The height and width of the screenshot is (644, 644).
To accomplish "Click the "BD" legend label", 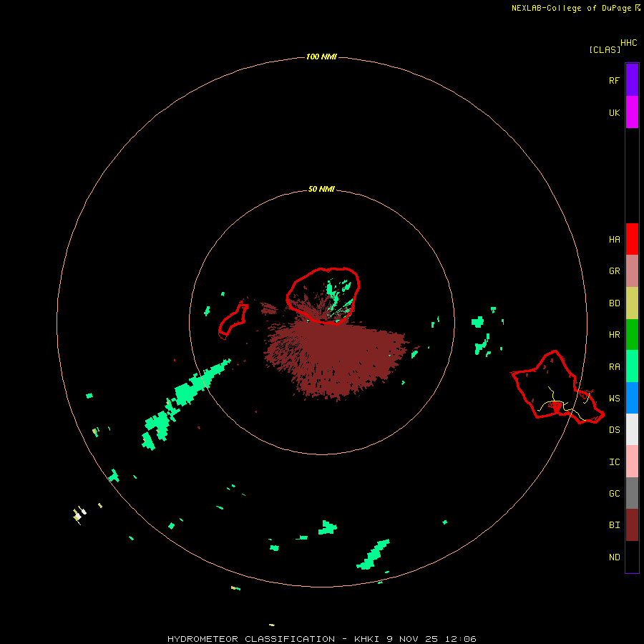I will point(614,303).
